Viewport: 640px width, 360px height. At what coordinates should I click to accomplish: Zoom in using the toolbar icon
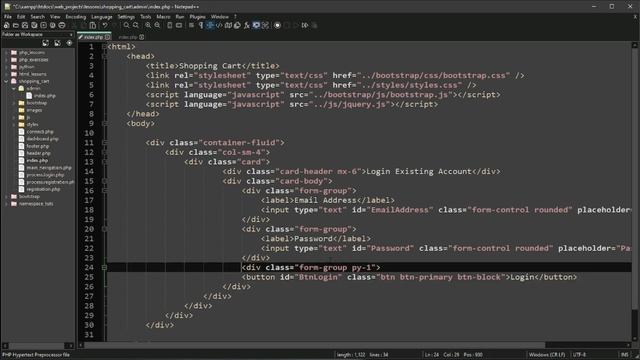pos(148,25)
